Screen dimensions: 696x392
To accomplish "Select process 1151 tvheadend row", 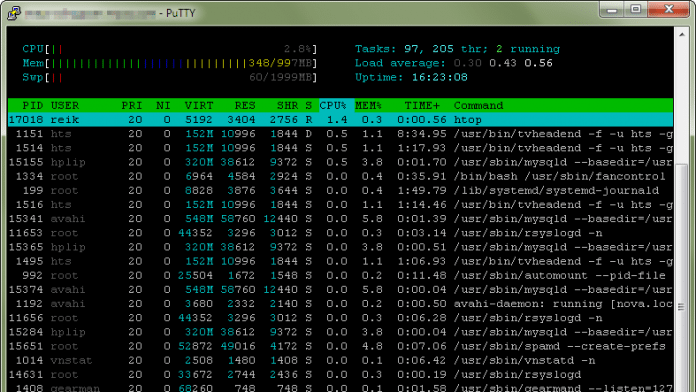I will [340, 134].
